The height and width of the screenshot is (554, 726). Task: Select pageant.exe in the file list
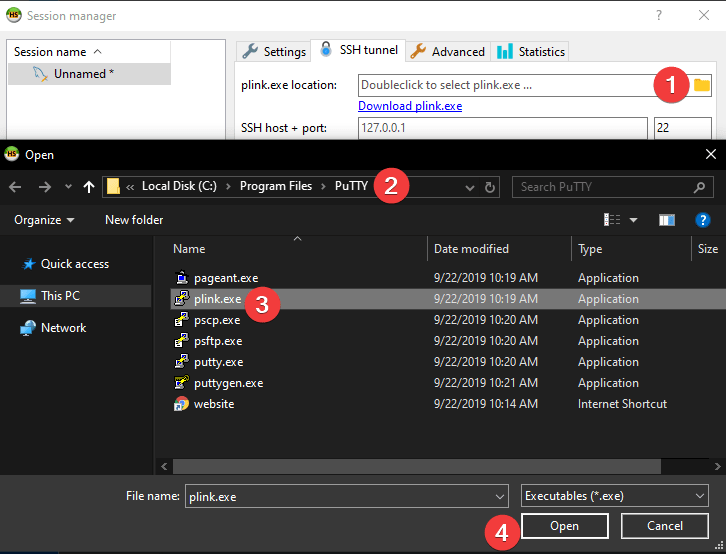(225, 278)
